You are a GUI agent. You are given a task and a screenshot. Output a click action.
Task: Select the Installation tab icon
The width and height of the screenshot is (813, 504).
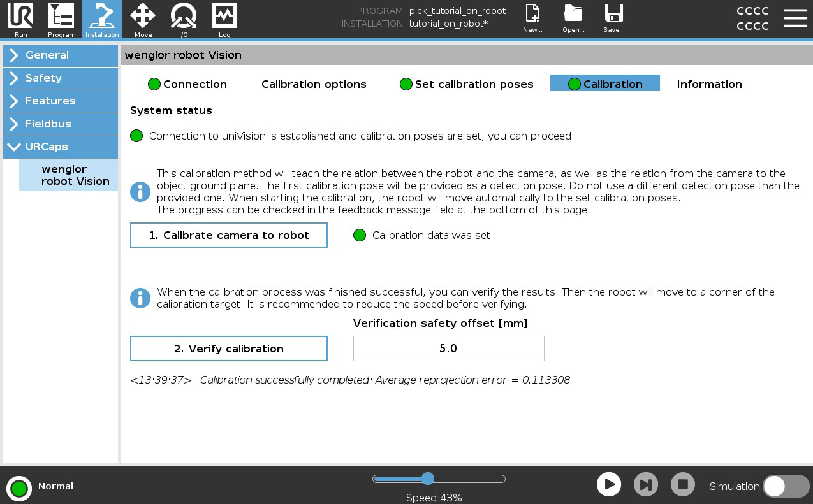[102, 19]
